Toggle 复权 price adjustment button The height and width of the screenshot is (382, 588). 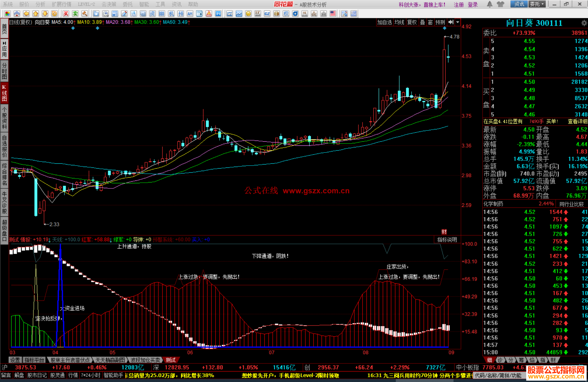pos(412,22)
